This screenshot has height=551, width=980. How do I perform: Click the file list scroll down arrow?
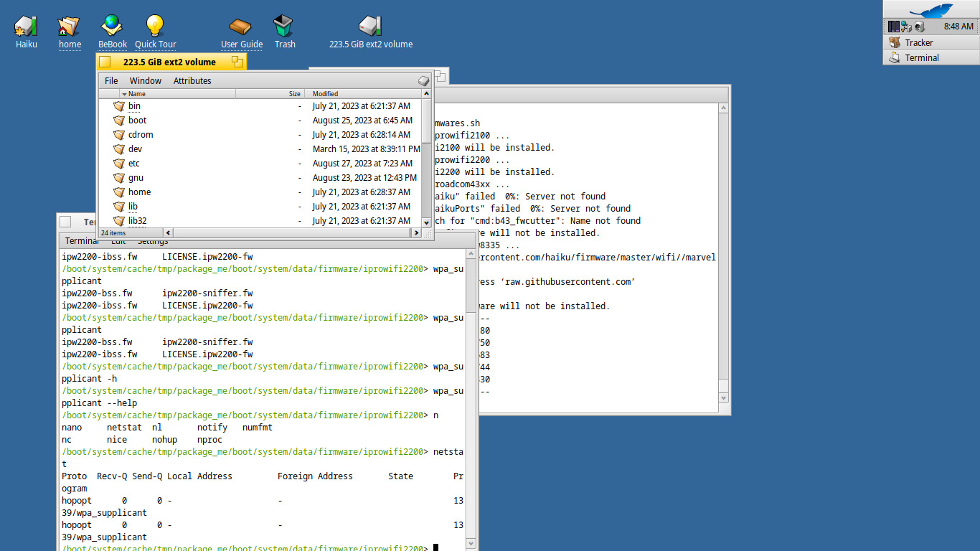pos(428,222)
